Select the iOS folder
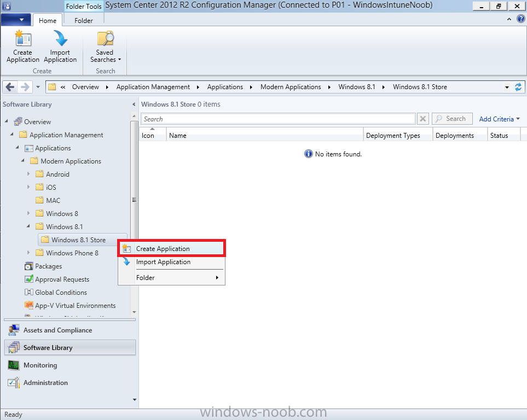The width and height of the screenshot is (527, 420). pyautogui.click(x=51, y=187)
